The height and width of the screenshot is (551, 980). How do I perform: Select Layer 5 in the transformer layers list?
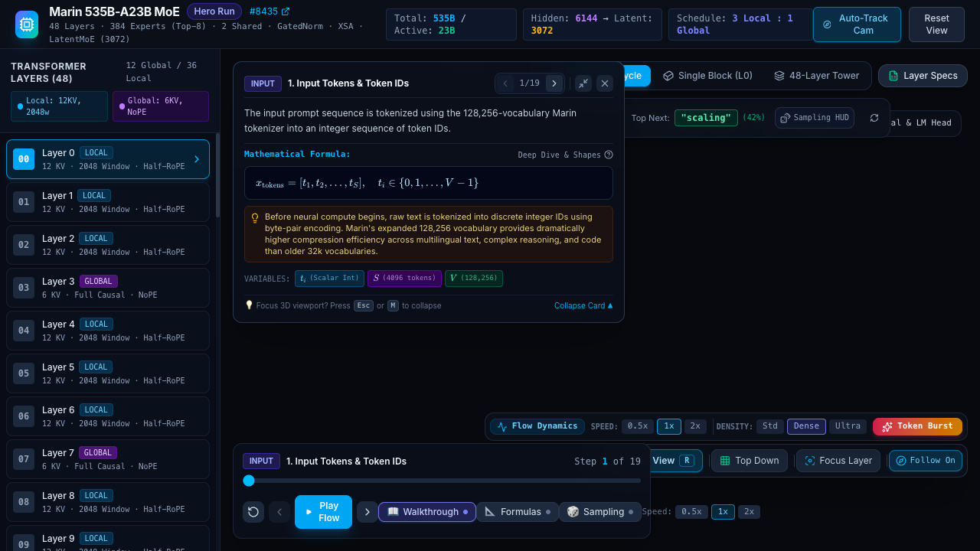coord(108,373)
